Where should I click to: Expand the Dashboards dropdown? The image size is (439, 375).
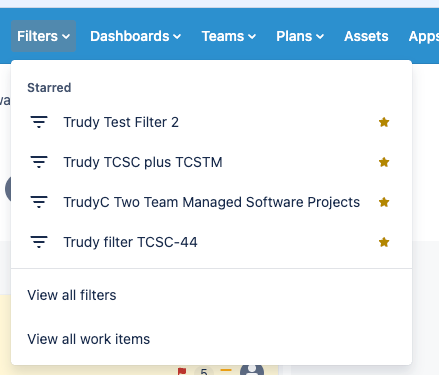click(x=135, y=36)
